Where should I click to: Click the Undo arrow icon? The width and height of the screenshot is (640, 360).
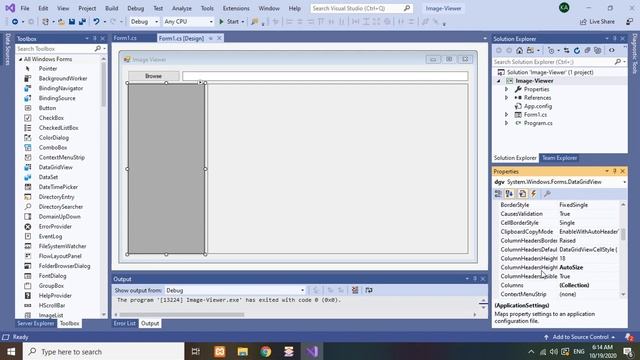(96, 22)
